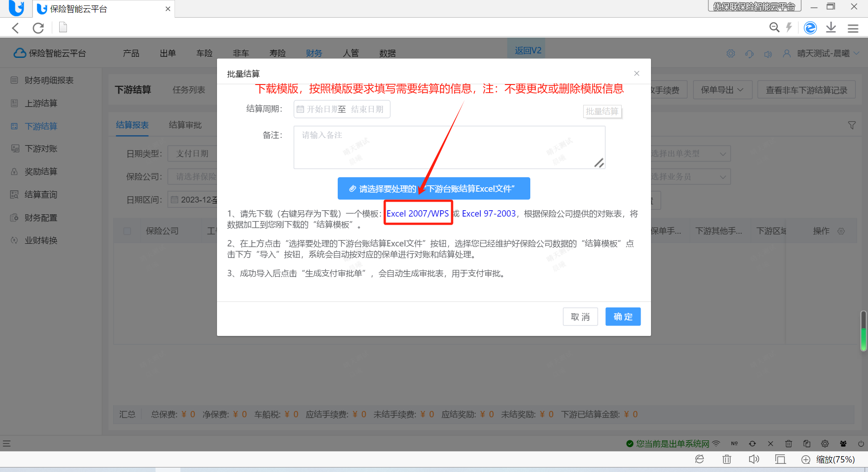Click the 结束日期 settlement period field
The height and width of the screenshot is (472, 868).
tap(367, 109)
